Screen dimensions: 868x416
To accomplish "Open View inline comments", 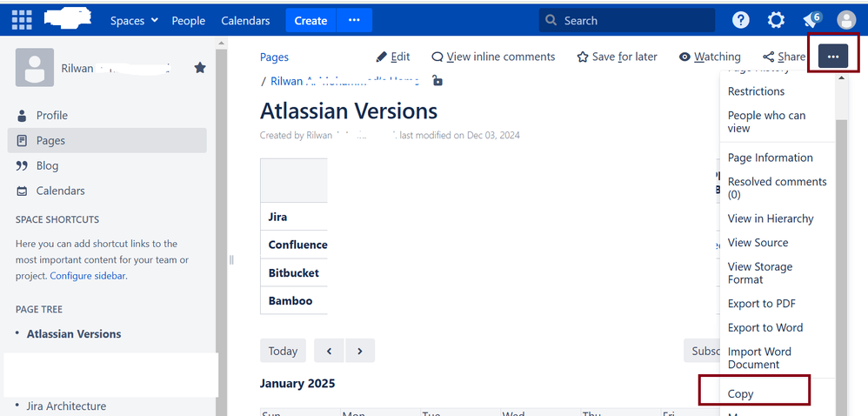I will tap(493, 57).
